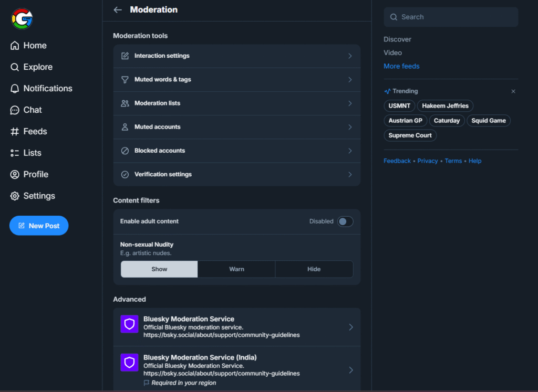
Task: Click the Muted words & tags label
Action: click(x=163, y=79)
